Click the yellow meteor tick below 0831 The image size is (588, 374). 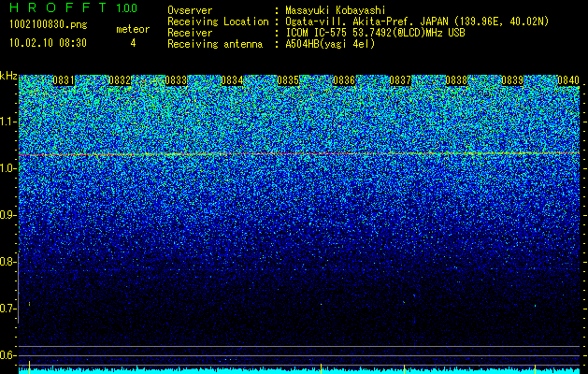[x=29, y=367]
